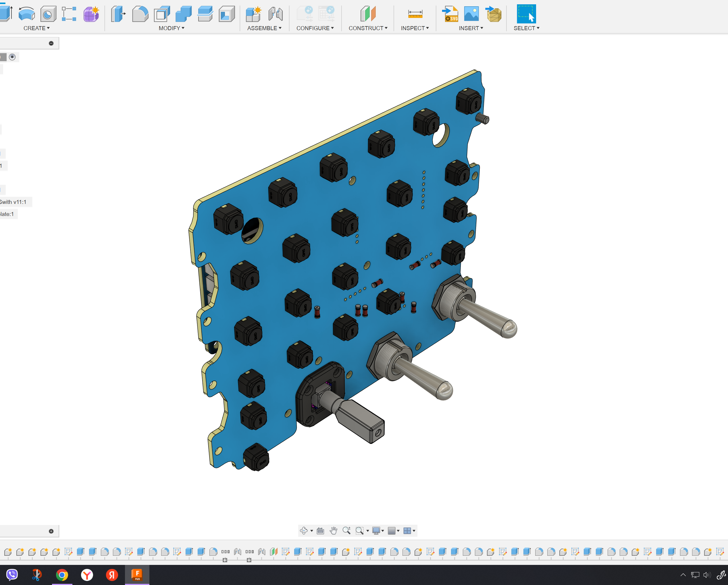Choose the Shell tool in Modify
This screenshot has width=728, height=585.
tap(162, 14)
